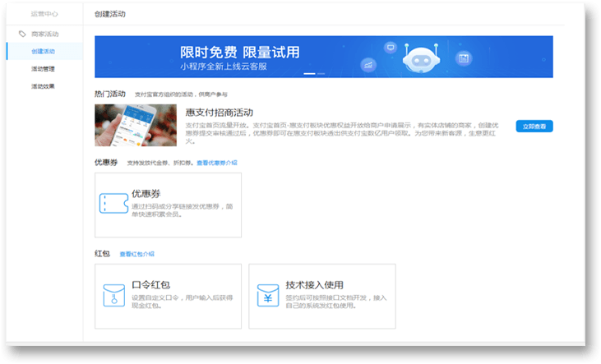
Task: Click the 优惠券 card title
Action: pos(146,193)
